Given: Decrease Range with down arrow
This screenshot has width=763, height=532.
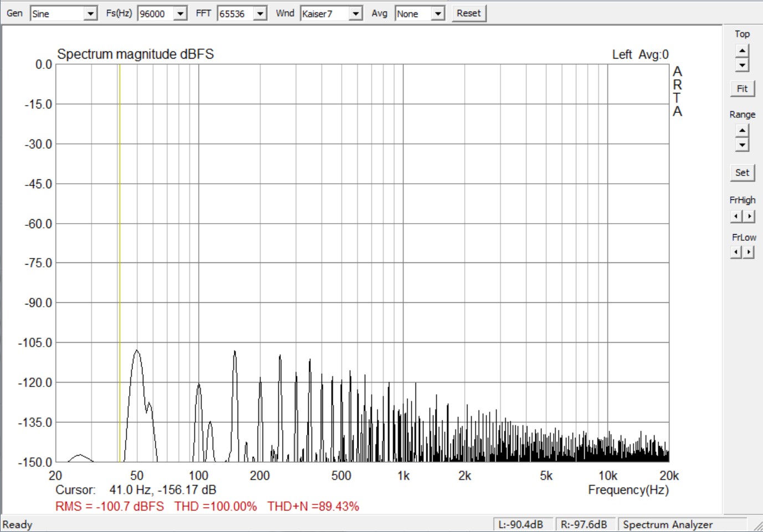Looking at the screenshot, I should 742,144.
